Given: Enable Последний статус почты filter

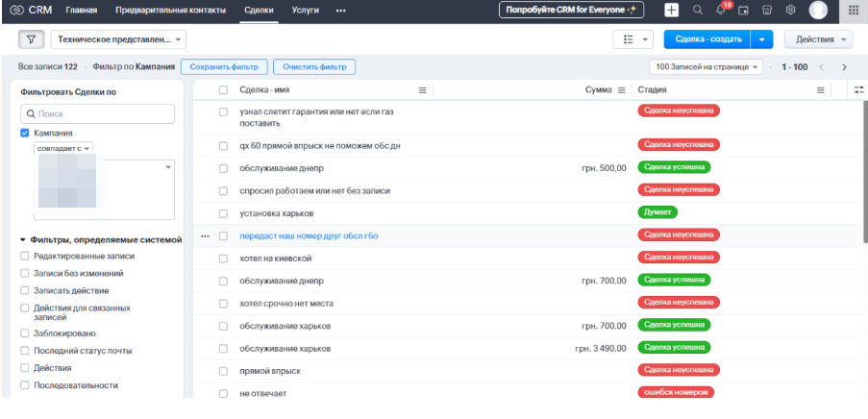Looking at the screenshot, I should pos(24,351).
